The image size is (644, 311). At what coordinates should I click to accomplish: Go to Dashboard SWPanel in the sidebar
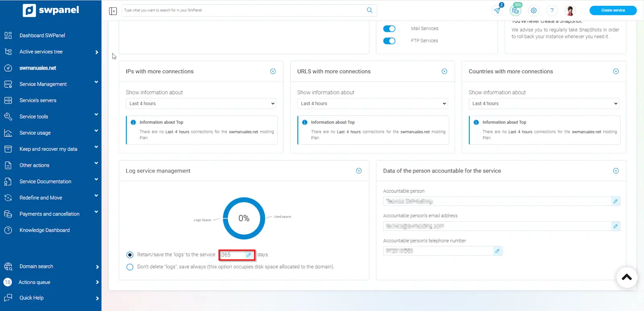[42, 35]
